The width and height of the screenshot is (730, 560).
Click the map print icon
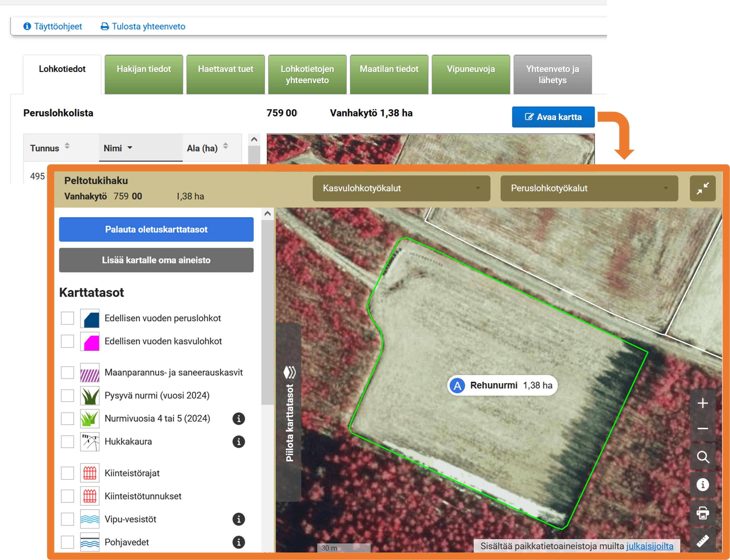click(702, 513)
